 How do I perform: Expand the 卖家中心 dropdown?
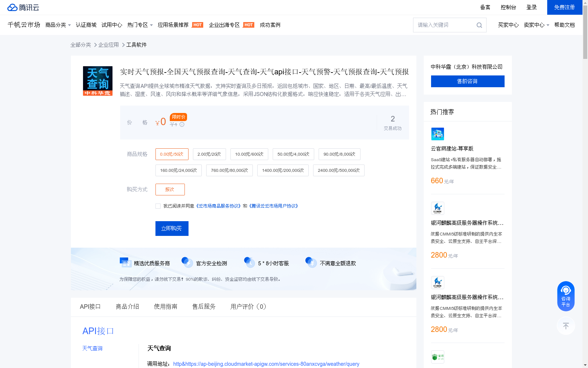pos(537,25)
